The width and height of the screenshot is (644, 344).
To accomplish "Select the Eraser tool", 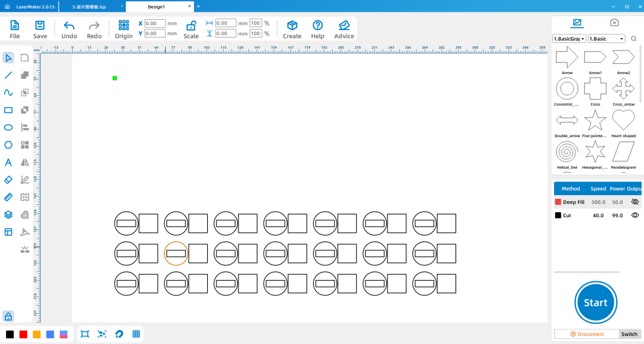I will pyautogui.click(x=8, y=180).
